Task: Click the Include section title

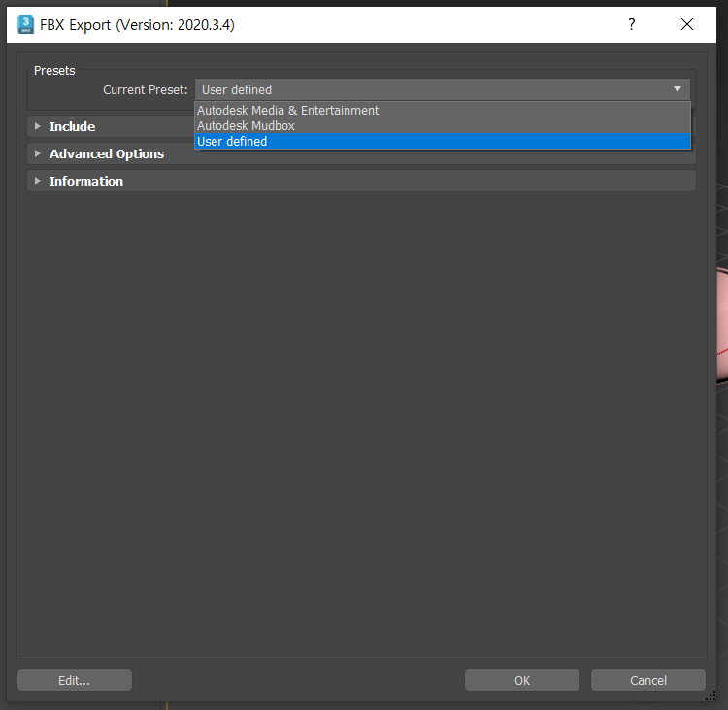Action: [72, 126]
